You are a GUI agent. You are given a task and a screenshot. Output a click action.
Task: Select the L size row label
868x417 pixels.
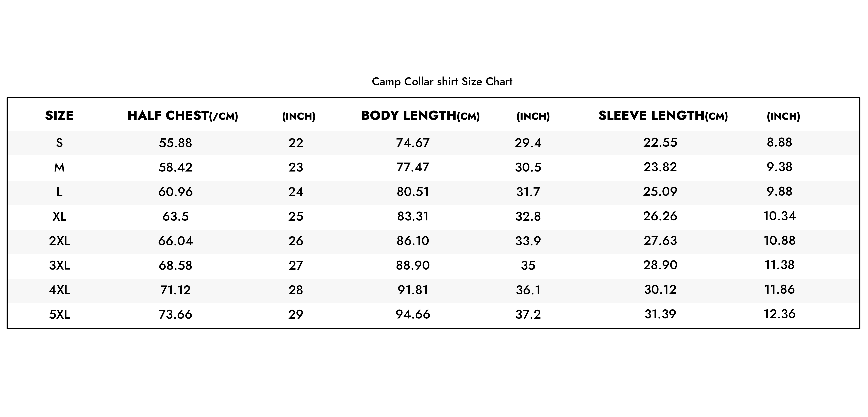tap(59, 192)
